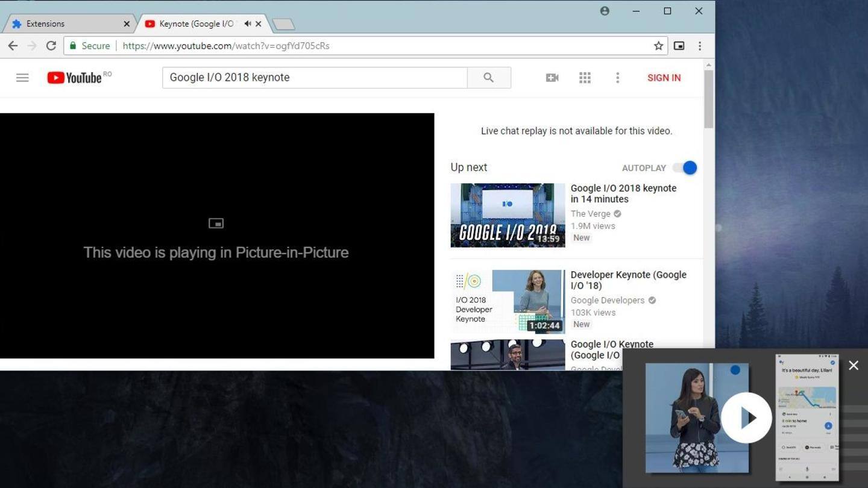Screen dimensions: 868x488
Task: Click 'Live chat replay is not available' message
Action: point(576,131)
